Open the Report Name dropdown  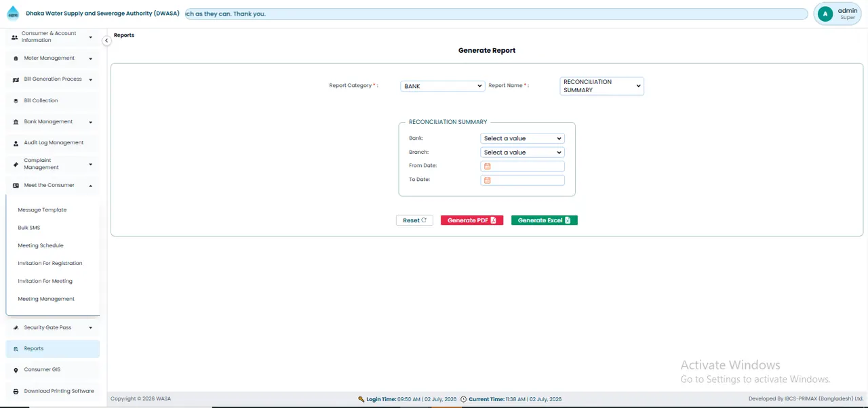(x=601, y=86)
